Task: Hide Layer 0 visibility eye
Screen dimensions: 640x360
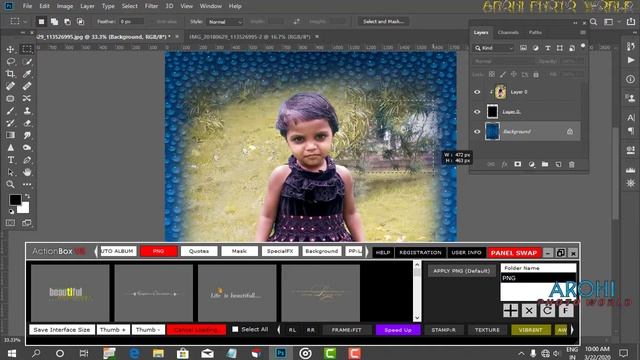Action: pyautogui.click(x=477, y=92)
